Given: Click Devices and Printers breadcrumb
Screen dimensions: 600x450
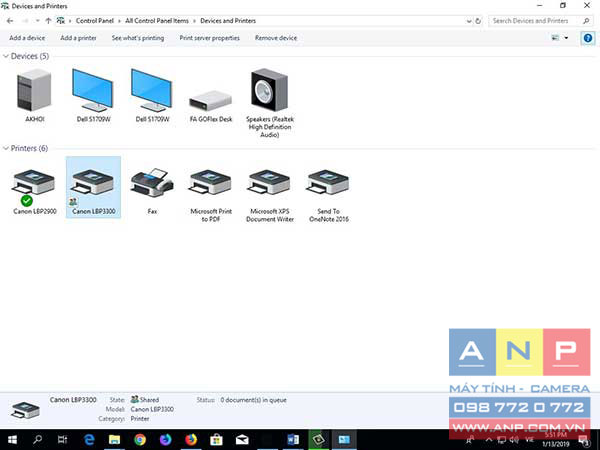Looking at the screenshot, I should [x=228, y=21].
